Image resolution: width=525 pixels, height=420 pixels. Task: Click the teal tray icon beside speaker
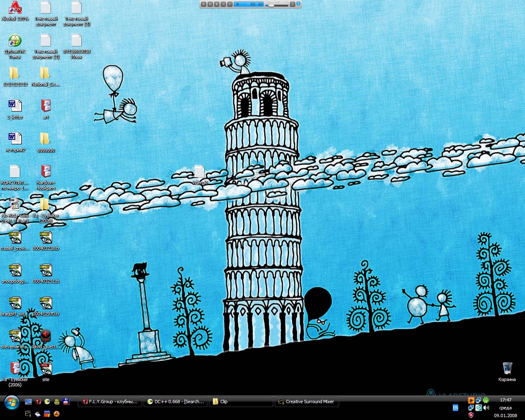(479, 408)
